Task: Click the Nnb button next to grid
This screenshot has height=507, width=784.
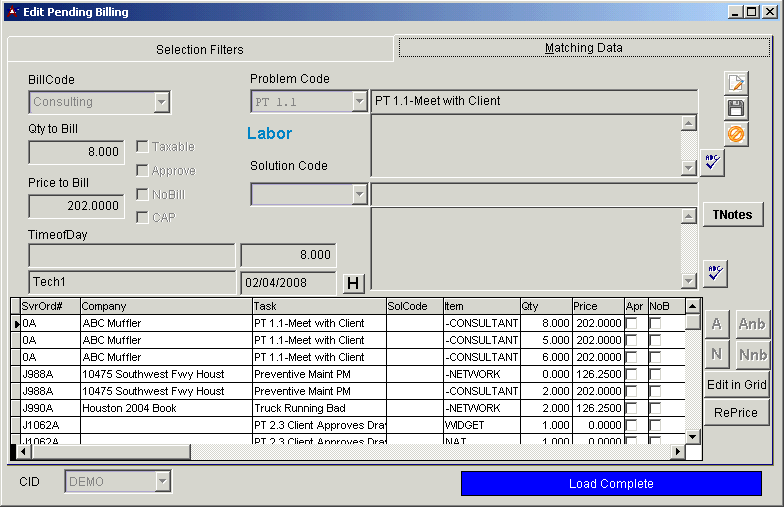Action: tap(752, 354)
